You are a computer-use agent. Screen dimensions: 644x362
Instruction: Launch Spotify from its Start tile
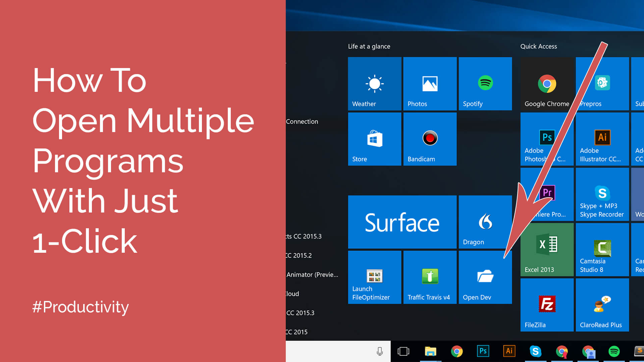(x=485, y=83)
